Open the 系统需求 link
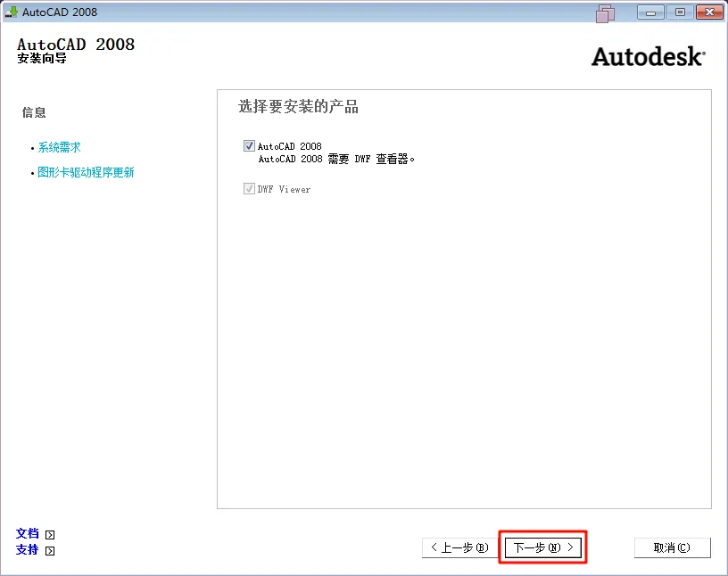The image size is (728, 576). click(x=60, y=147)
